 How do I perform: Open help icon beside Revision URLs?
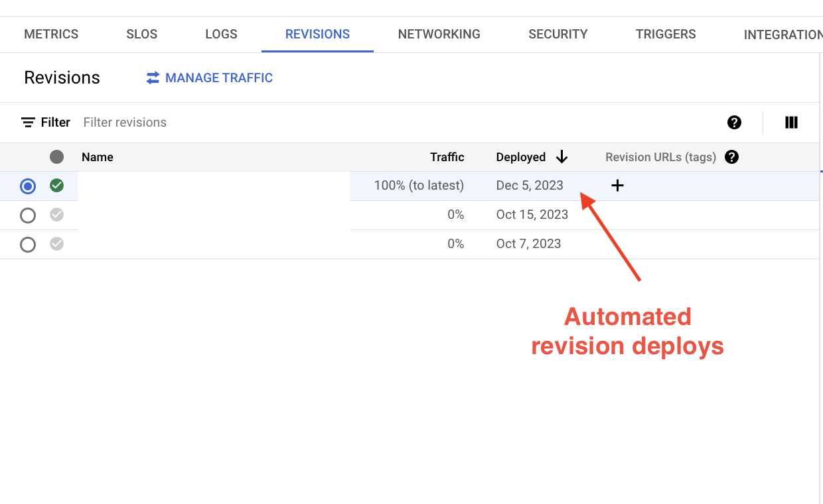(x=731, y=157)
